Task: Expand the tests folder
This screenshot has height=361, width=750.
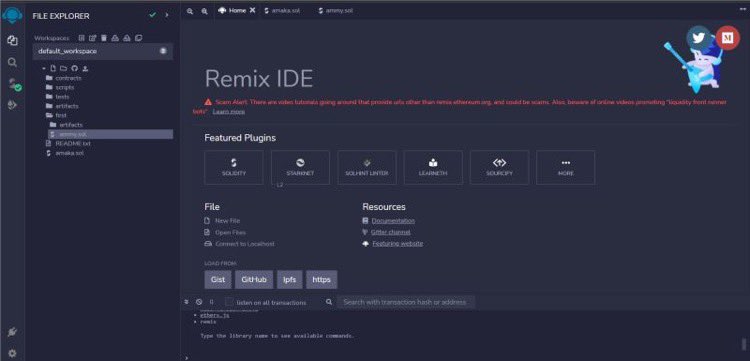Action: point(58,97)
